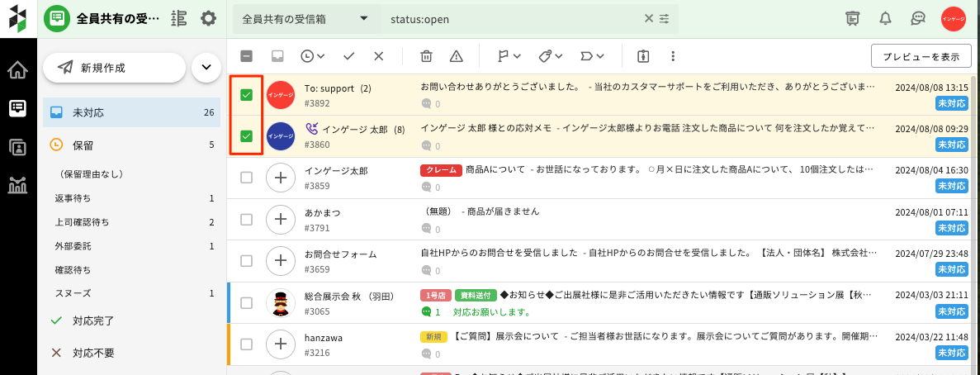This screenshot has height=375, width=980.
Task: Click the search filter options icon
Action: [664, 19]
